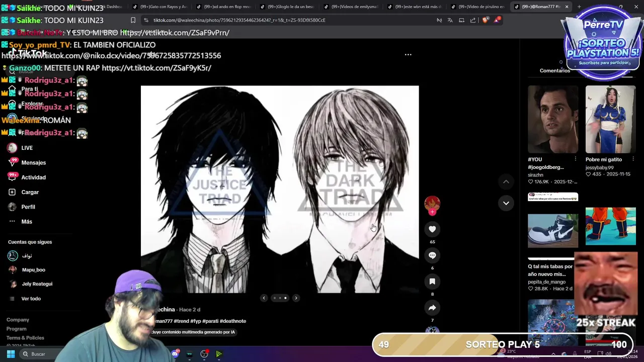Open options for Pobre mi gatito video
Screen dimensions: 644x362
click(x=633, y=159)
